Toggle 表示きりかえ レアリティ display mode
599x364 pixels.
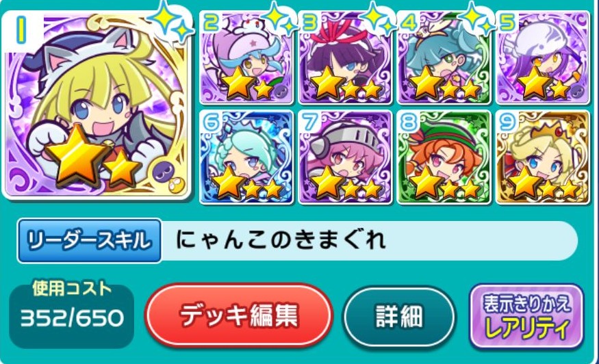527,316
